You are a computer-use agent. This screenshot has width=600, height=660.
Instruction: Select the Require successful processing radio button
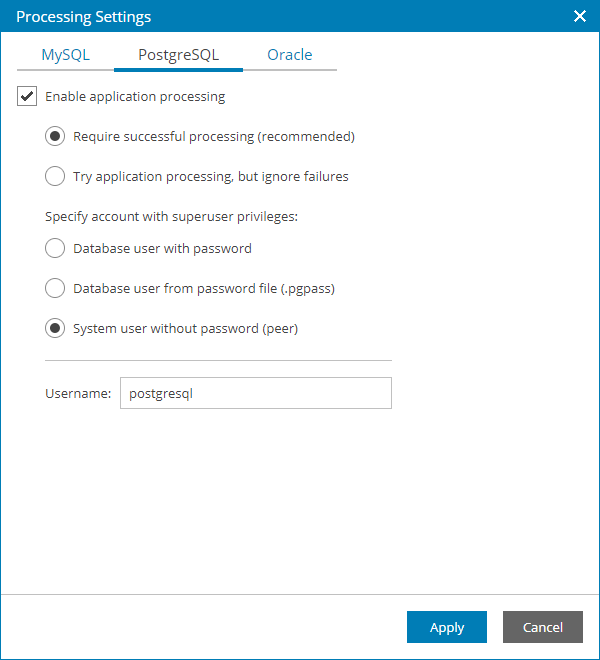click(x=55, y=137)
